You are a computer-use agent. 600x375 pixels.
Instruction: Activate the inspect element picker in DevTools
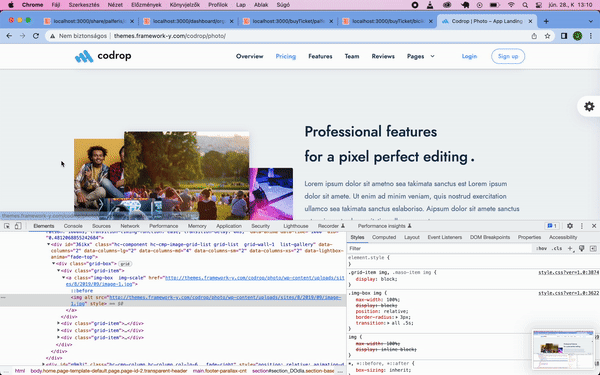pos(7,226)
